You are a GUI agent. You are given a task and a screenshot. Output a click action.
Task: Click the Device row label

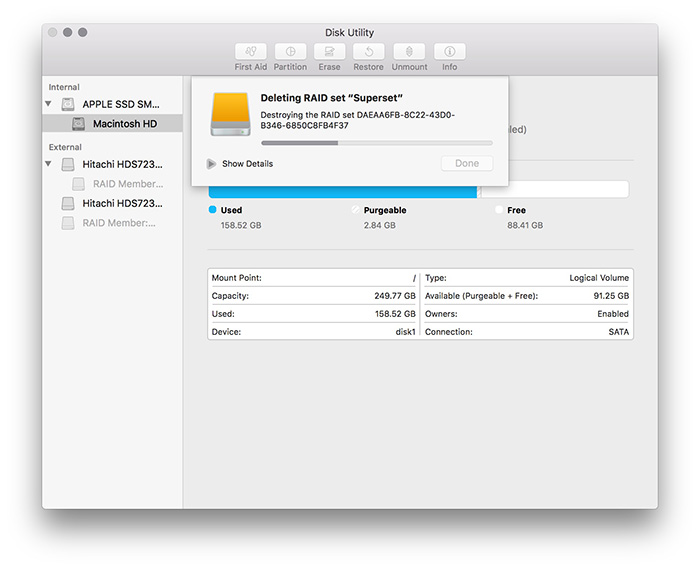click(x=226, y=332)
